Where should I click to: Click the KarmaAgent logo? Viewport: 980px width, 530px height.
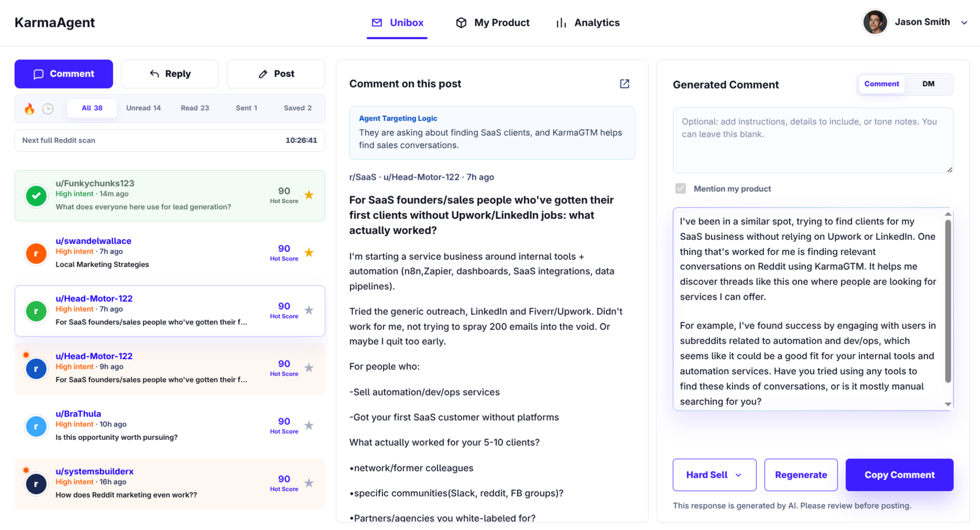tap(55, 23)
